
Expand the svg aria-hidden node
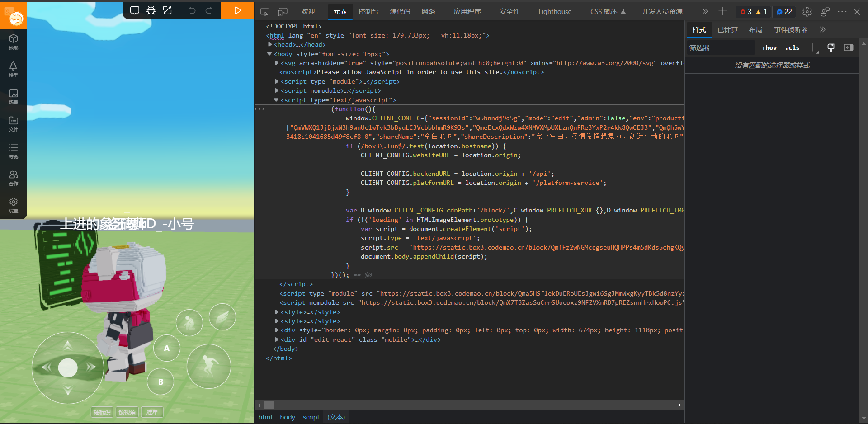tap(277, 63)
